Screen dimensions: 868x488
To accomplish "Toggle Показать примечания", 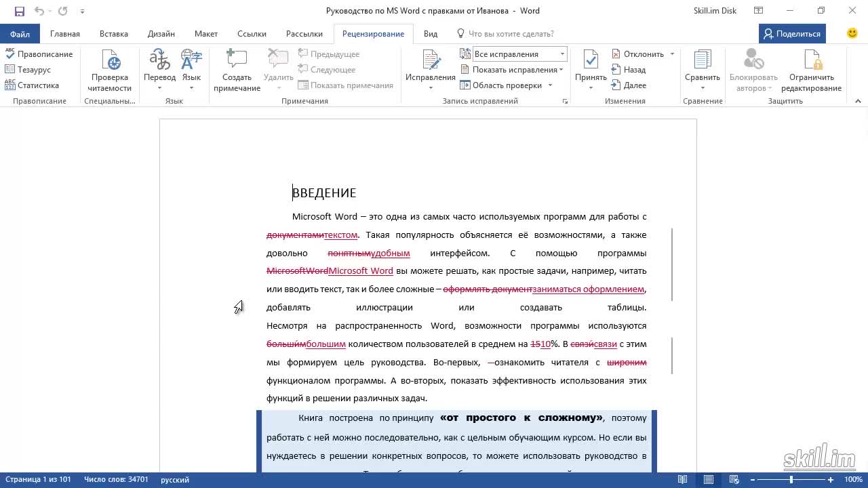I will pos(346,85).
